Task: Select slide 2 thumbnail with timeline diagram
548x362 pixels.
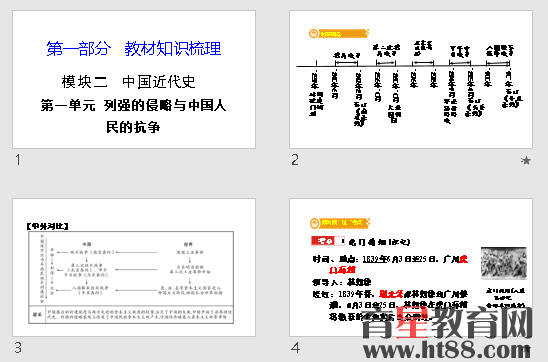Action: tap(411, 79)
